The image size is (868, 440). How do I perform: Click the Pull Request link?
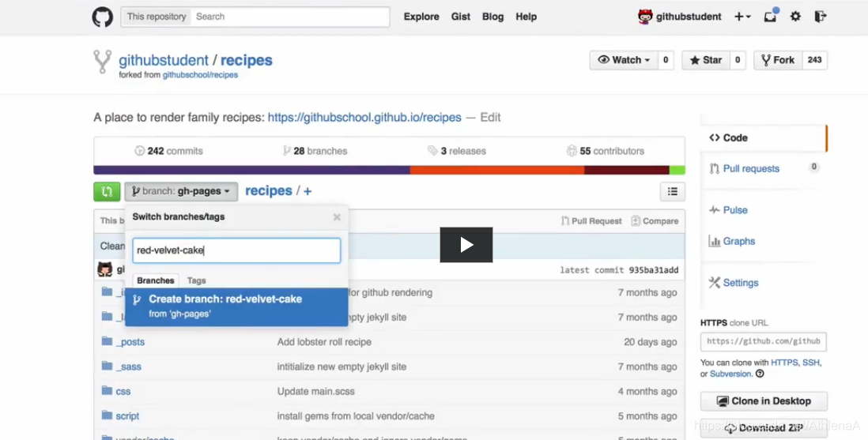tap(591, 221)
